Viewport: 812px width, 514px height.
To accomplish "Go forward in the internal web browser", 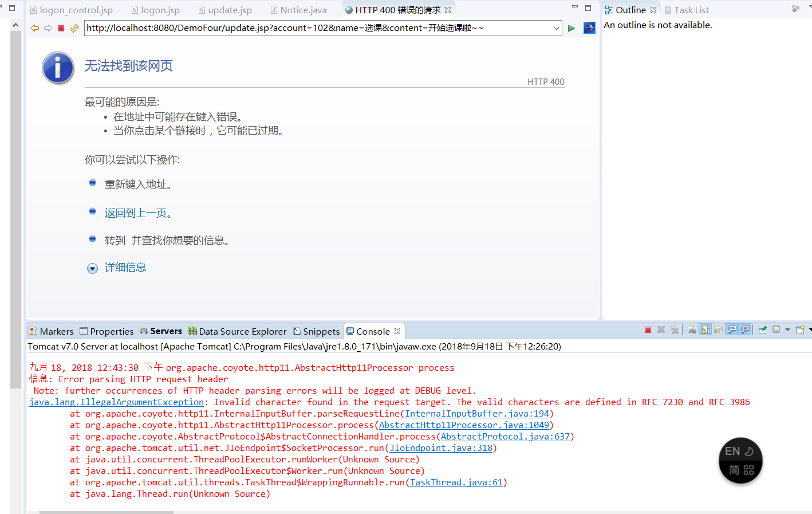I will point(48,28).
